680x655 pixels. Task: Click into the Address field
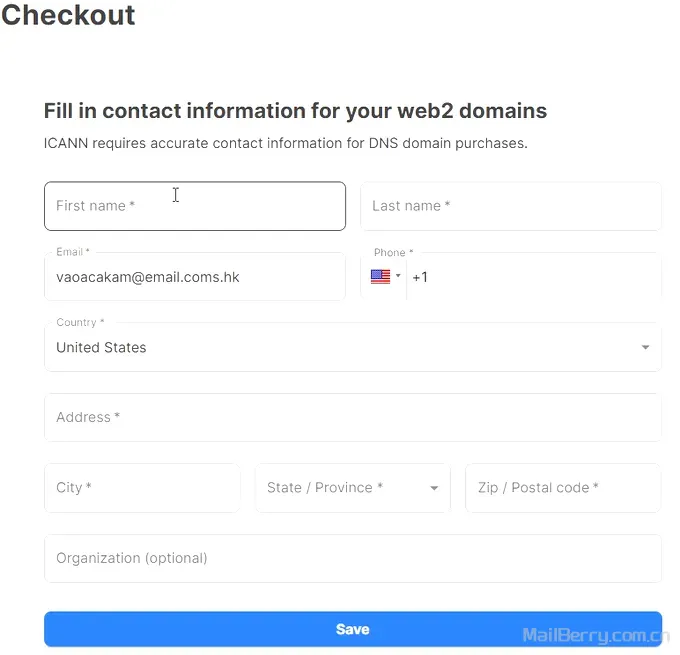353,417
